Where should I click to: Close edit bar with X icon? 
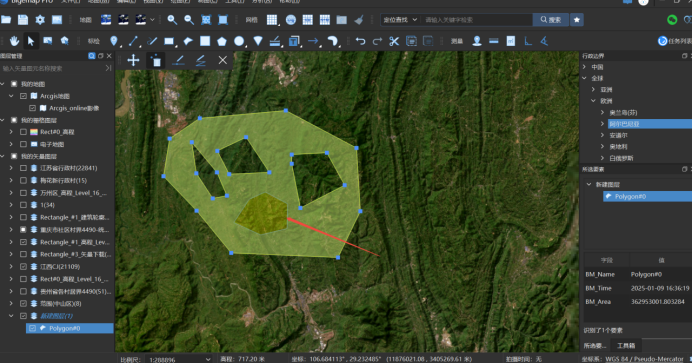coord(222,60)
